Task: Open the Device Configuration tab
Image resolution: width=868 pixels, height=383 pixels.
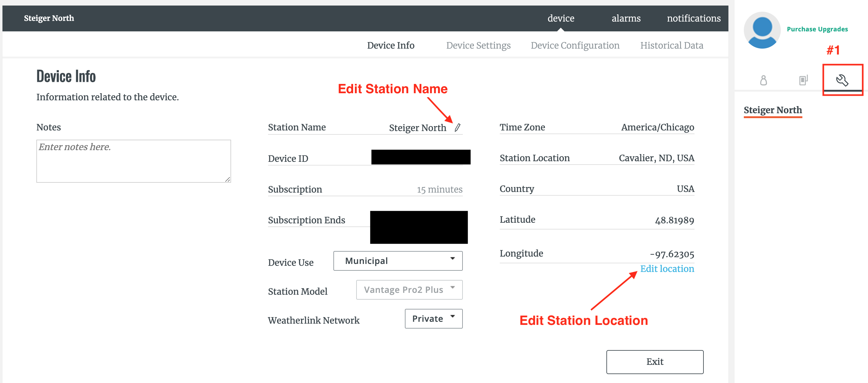Action: [575, 46]
